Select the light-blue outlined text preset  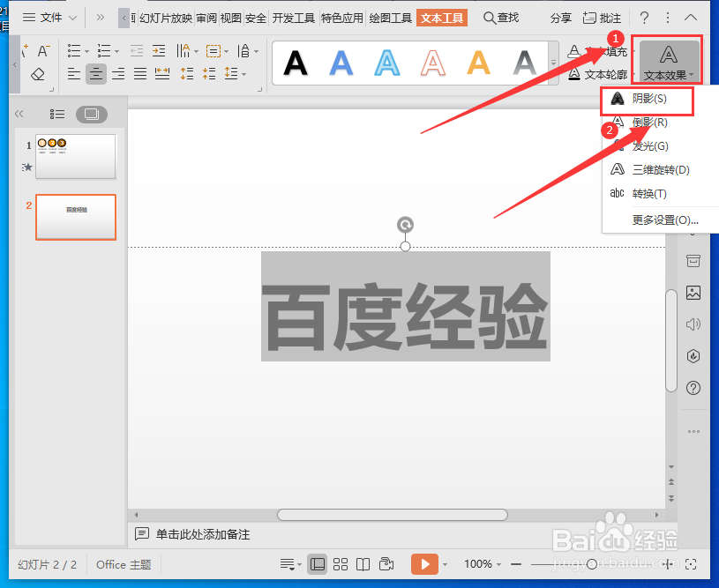coord(387,63)
